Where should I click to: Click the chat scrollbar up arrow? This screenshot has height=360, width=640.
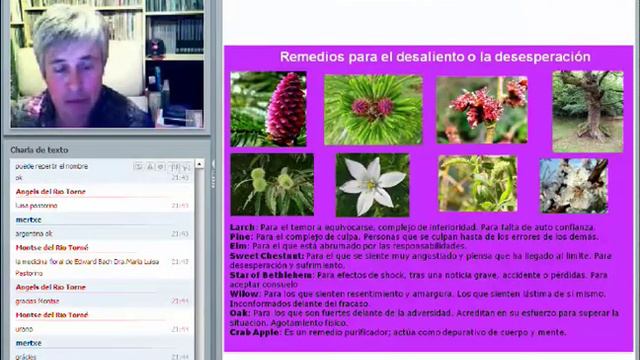199,164
